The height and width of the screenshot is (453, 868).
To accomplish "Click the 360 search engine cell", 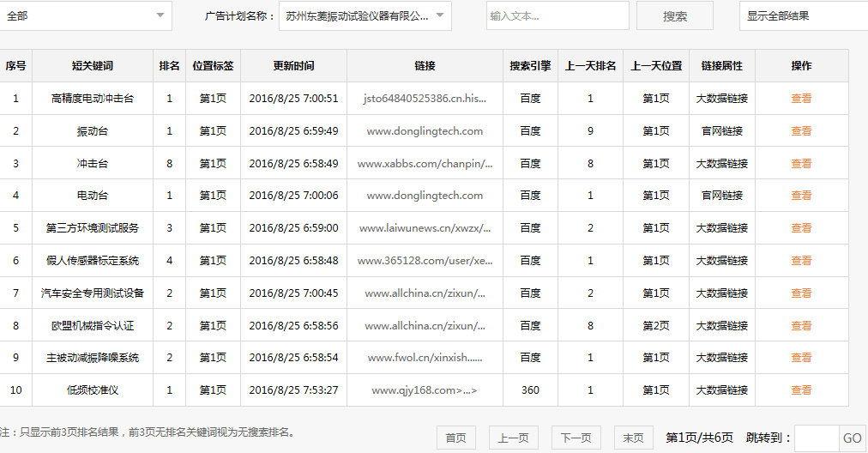I will tap(530, 390).
